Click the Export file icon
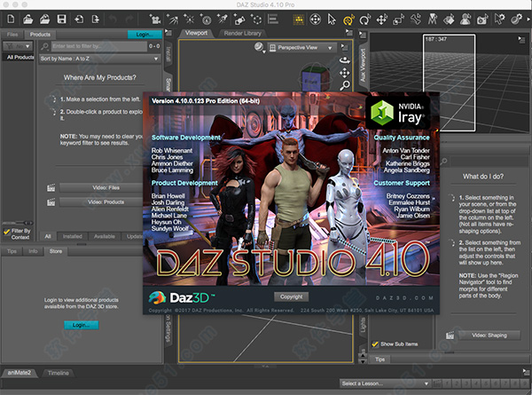Image resolution: width=532 pixels, height=395 pixels. (x=96, y=19)
